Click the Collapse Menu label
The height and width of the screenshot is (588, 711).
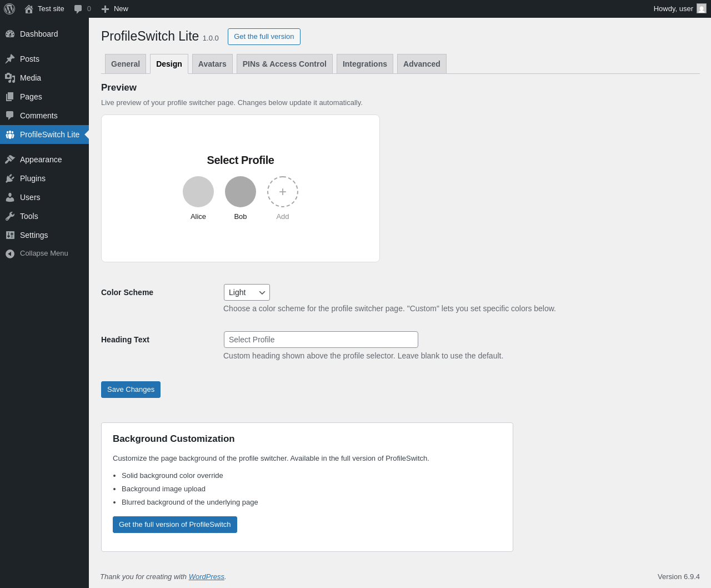click(44, 253)
